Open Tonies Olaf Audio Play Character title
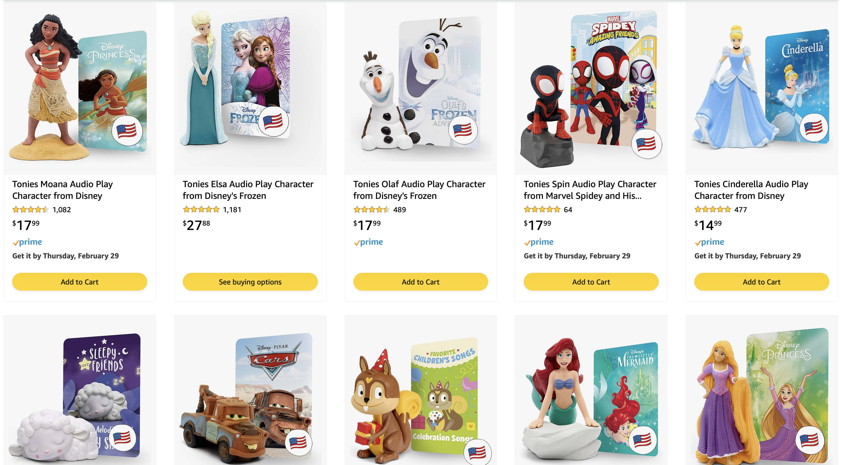 pyautogui.click(x=419, y=190)
